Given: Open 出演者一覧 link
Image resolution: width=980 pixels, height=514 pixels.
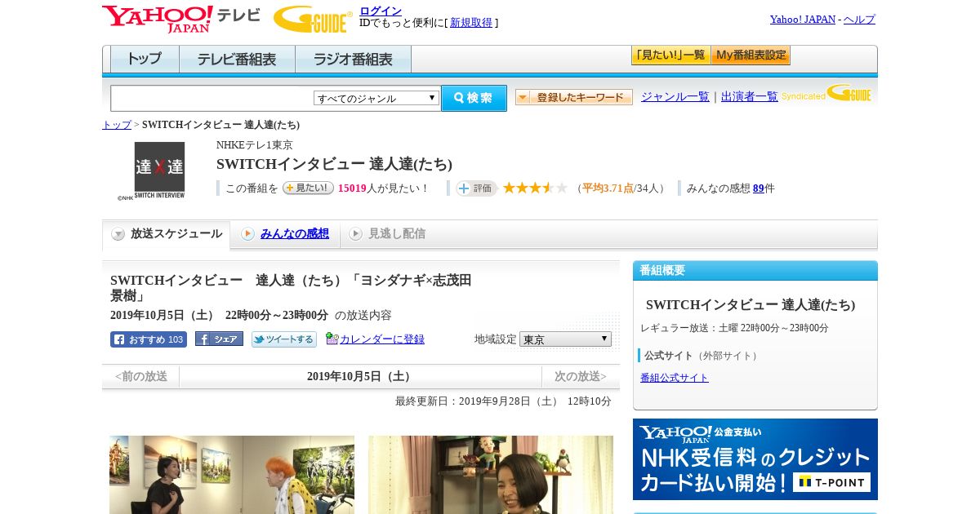Looking at the screenshot, I should pyautogui.click(x=750, y=96).
